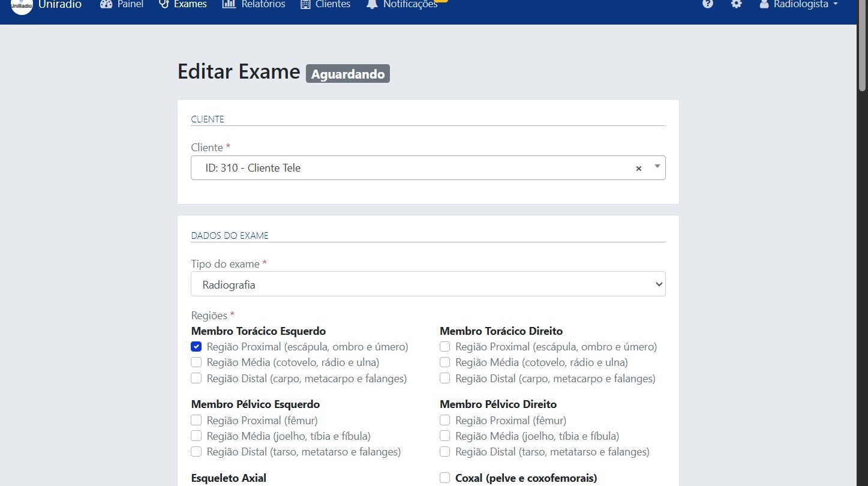Click the page vertical scrollbar
The image size is (868, 486).
tap(862, 240)
